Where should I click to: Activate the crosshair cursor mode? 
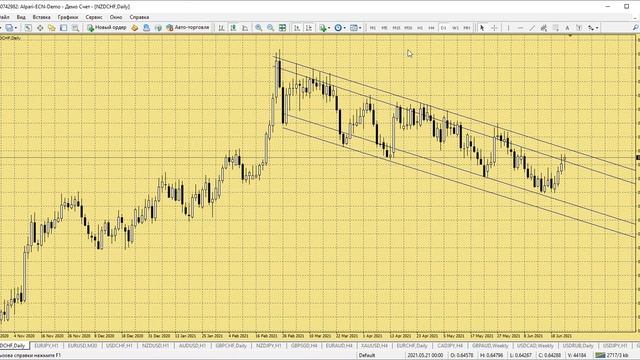pyautogui.click(x=494, y=28)
